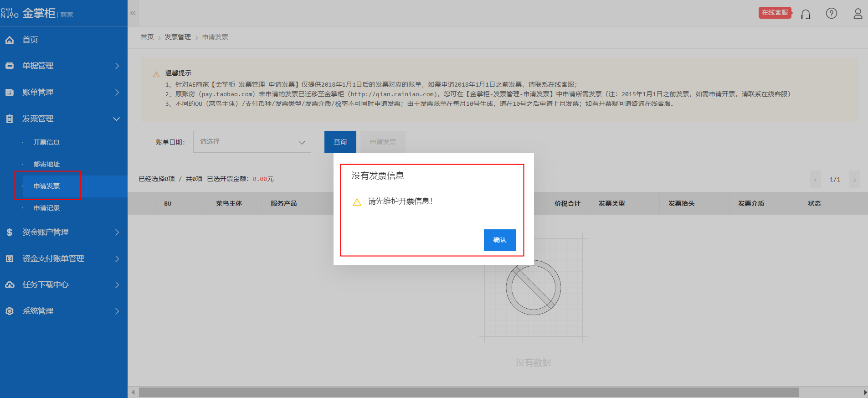The height and width of the screenshot is (398, 868).
Task: Go to 首页 in the sidebar
Action: click(x=30, y=40)
